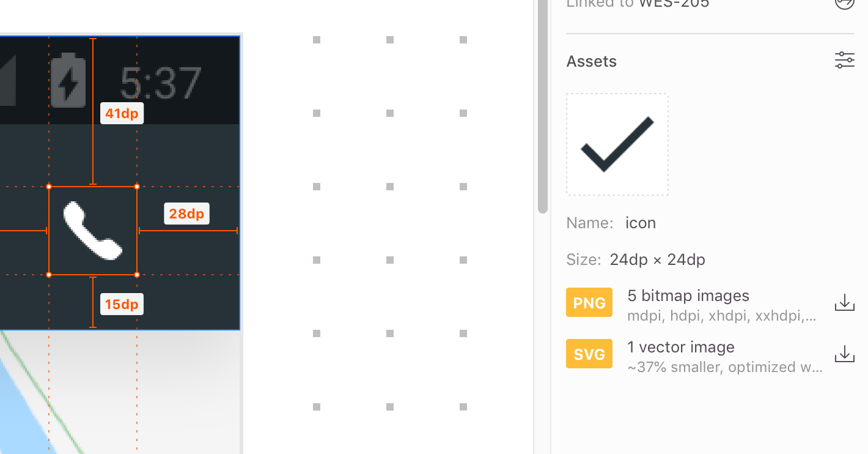Image resolution: width=868 pixels, height=454 pixels.
Task: Open the asset export settings sliders icon
Action: click(844, 60)
